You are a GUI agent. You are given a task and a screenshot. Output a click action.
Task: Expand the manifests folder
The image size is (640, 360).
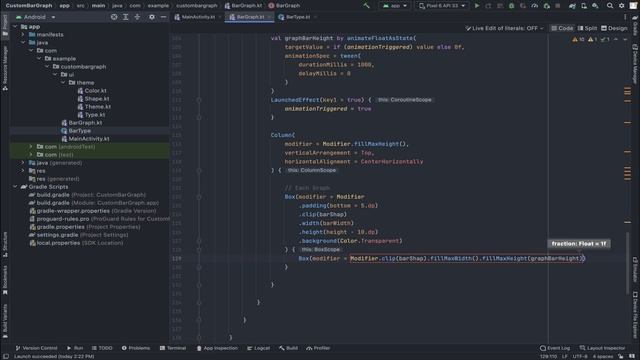[23, 35]
